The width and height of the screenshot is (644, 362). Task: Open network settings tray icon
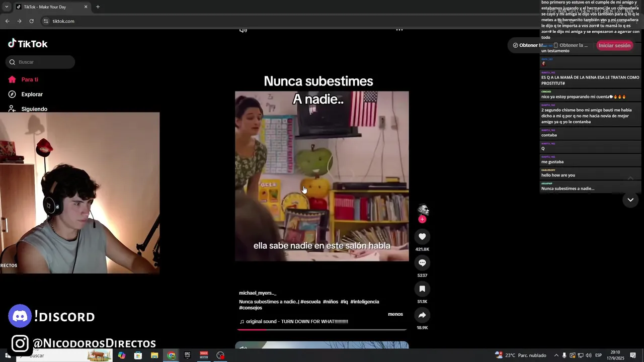tap(580, 355)
